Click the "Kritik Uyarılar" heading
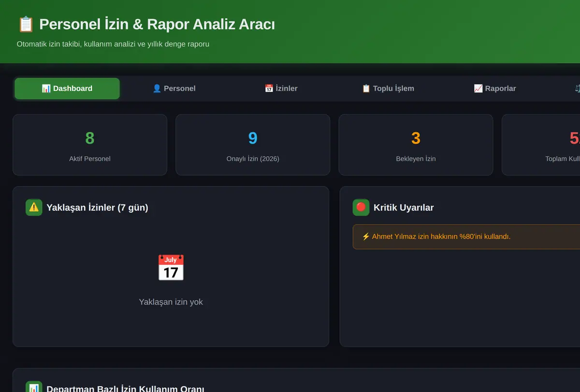 404,208
